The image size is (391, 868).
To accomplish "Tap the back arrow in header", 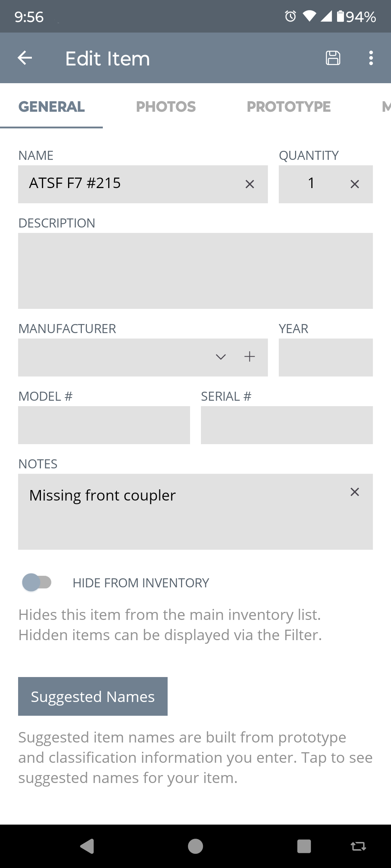I will (25, 58).
